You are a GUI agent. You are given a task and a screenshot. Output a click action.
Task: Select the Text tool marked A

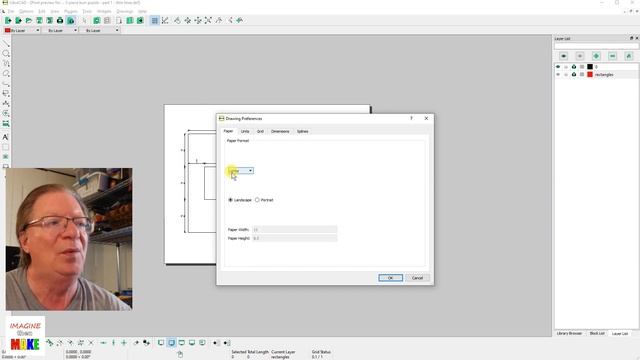point(6,137)
